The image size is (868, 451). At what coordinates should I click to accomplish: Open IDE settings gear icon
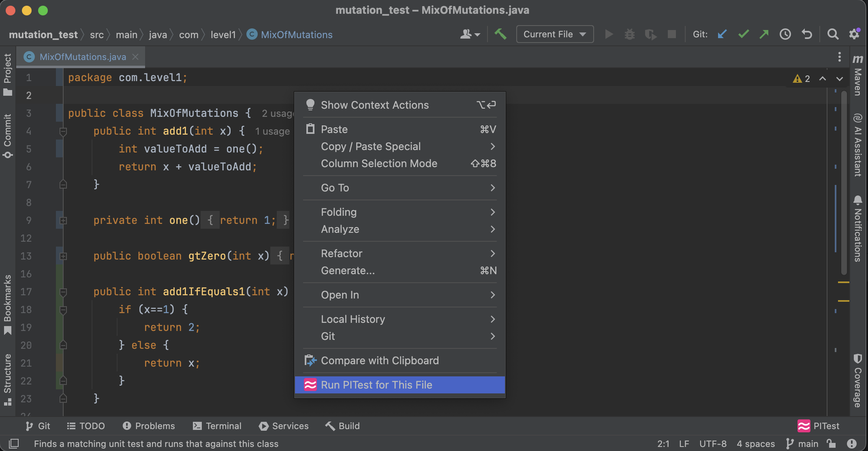click(x=854, y=34)
